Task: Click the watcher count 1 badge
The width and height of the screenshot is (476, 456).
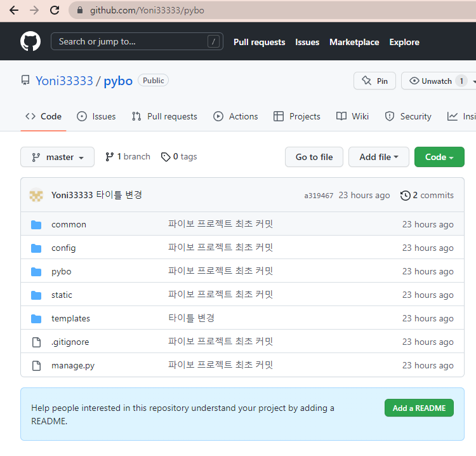Action: pyautogui.click(x=461, y=81)
